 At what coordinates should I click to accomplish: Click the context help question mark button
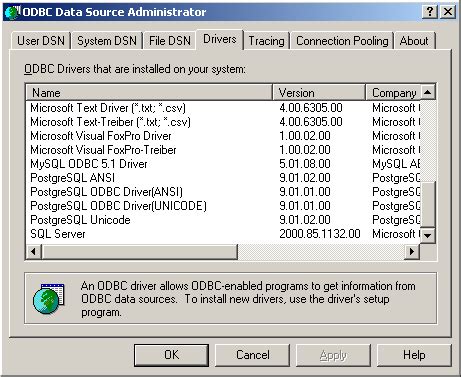(x=430, y=12)
